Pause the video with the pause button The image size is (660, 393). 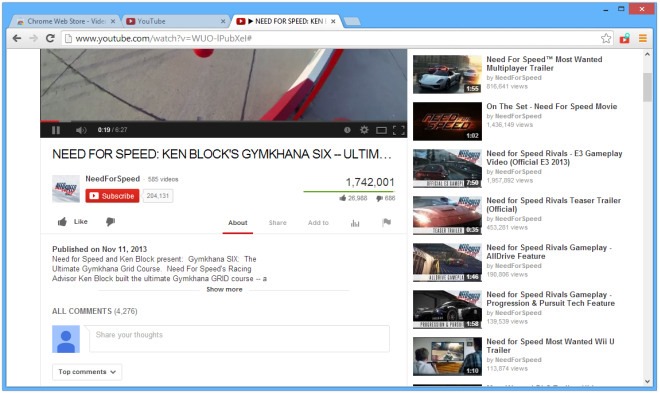56,130
